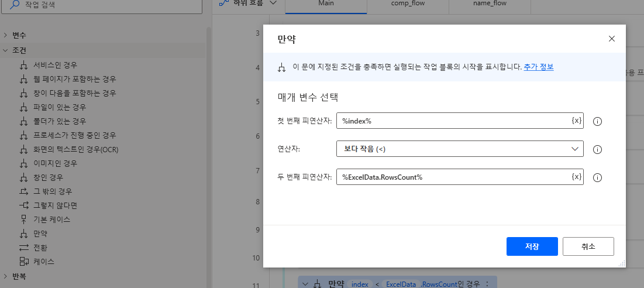The height and width of the screenshot is (288, 644).
Task: Click the search magnifier icon
Action: pyautogui.click(x=15, y=5)
